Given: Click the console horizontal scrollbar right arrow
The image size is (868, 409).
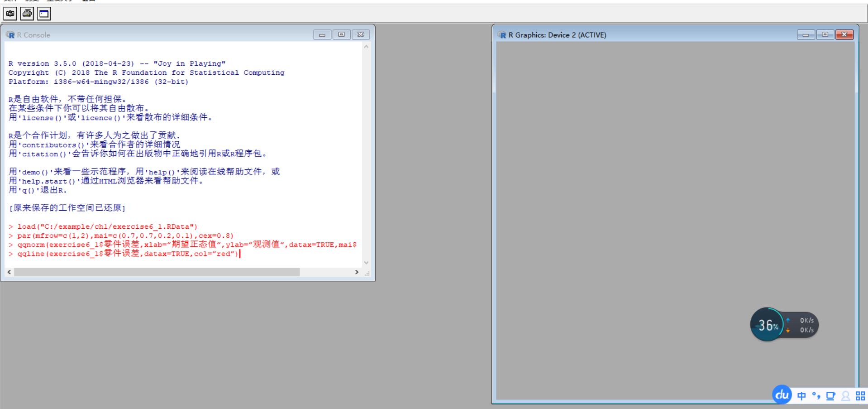Looking at the screenshot, I should coord(357,272).
